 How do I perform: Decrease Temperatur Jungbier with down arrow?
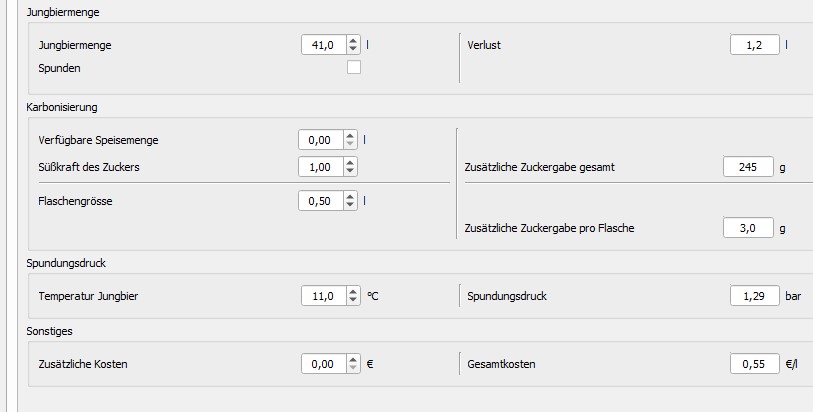(353, 300)
